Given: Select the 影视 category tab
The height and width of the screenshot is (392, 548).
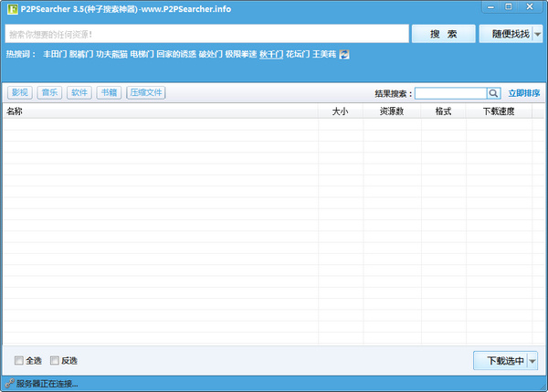Looking at the screenshot, I should pos(19,93).
